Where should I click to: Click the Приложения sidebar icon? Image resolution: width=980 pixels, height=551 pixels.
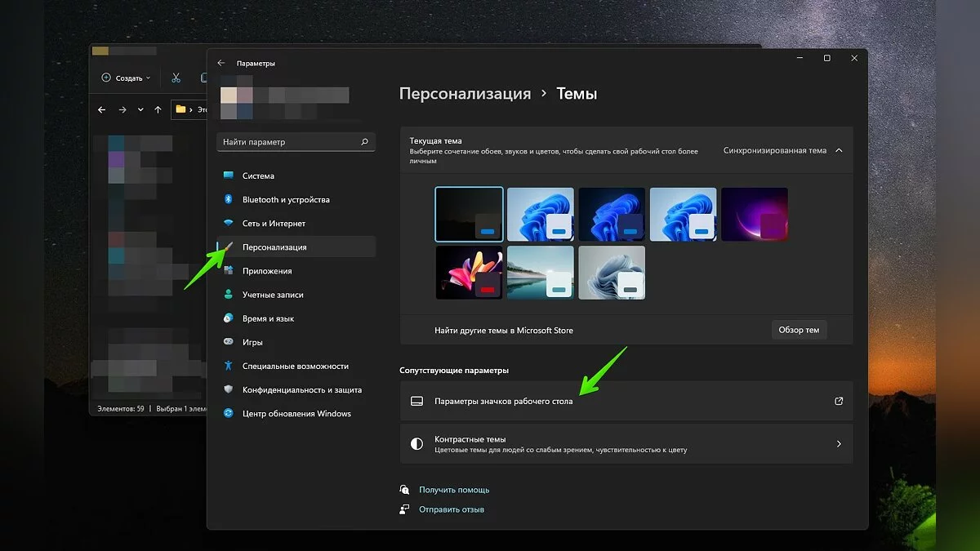click(228, 271)
